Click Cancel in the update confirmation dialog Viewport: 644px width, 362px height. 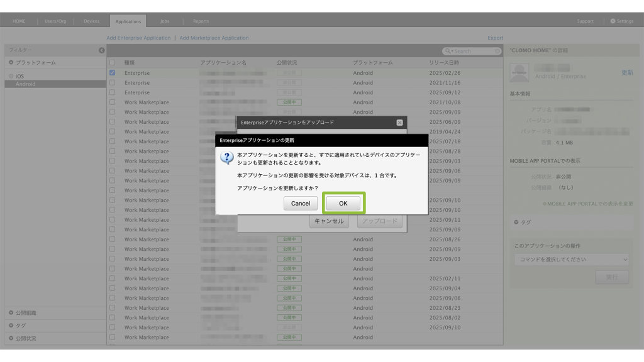[x=301, y=203]
